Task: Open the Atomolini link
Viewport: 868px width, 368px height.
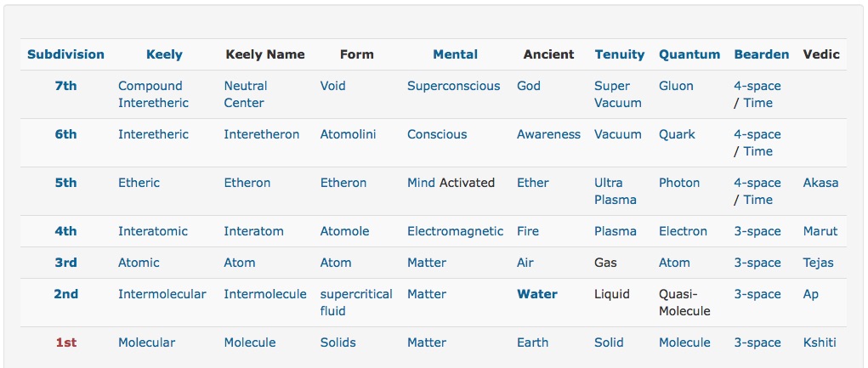Action: [348, 134]
